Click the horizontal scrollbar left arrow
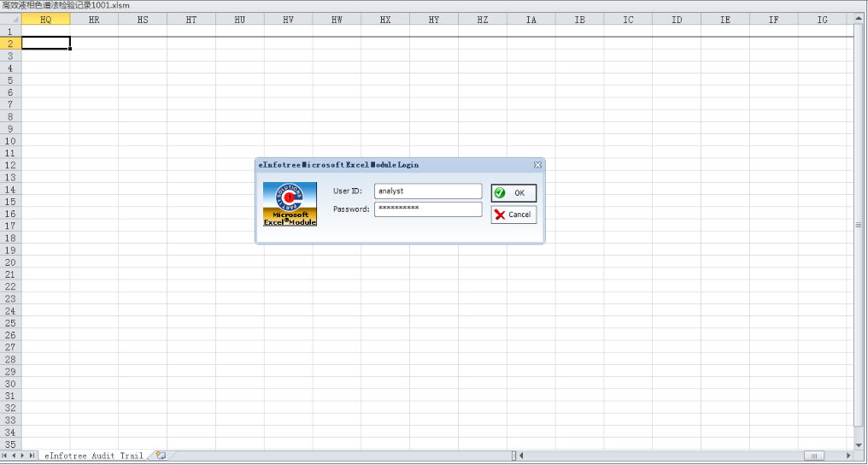 (521, 456)
